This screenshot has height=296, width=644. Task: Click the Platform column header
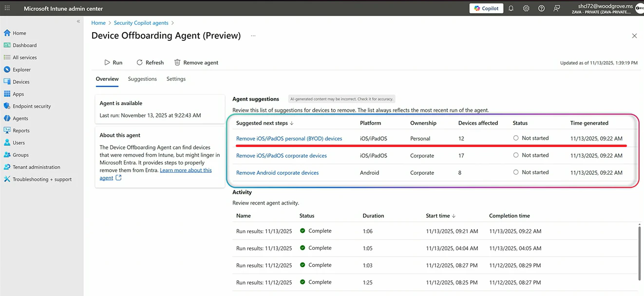point(371,123)
